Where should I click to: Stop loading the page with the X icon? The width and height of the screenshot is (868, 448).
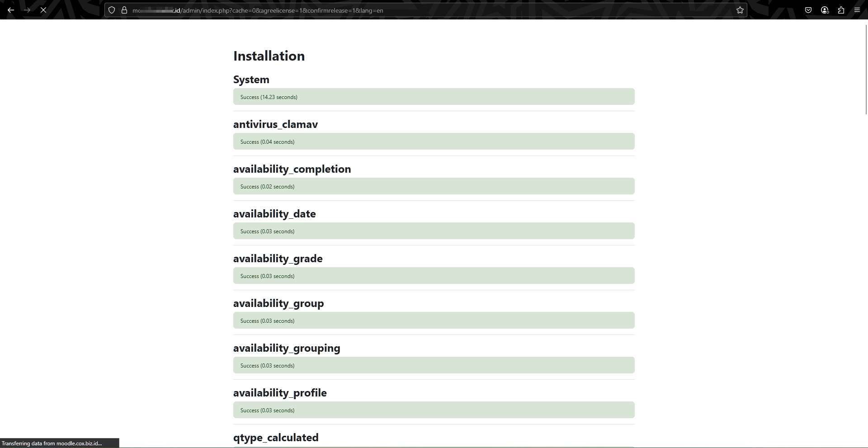pyautogui.click(x=43, y=10)
